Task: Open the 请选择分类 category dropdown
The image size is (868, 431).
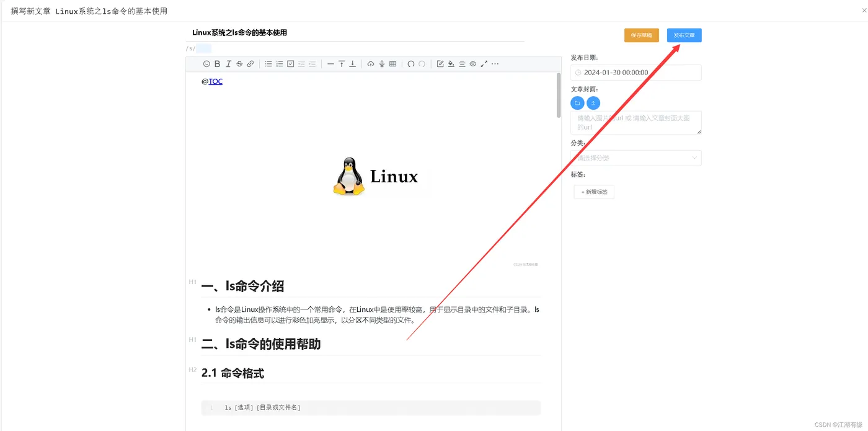Action: coord(636,158)
